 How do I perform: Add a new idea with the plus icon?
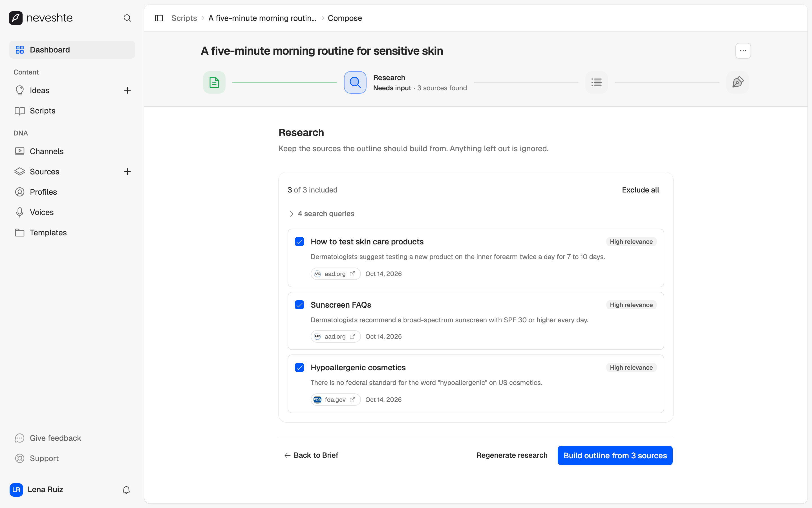pyautogui.click(x=127, y=90)
